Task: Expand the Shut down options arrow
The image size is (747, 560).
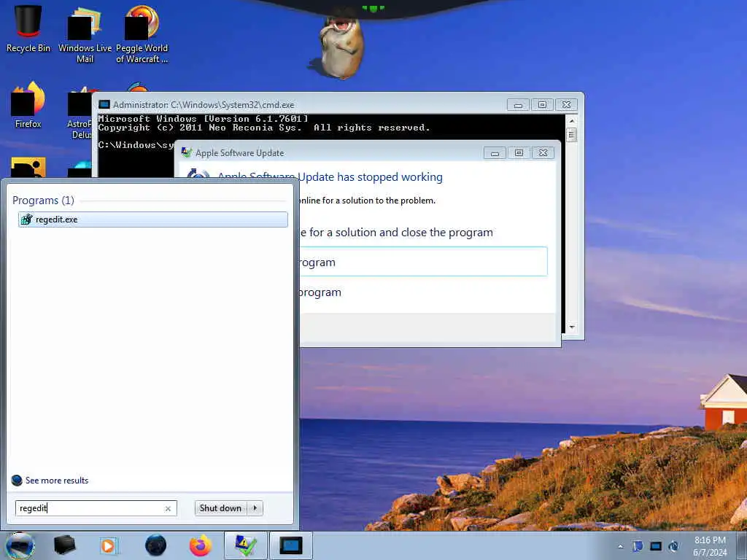Action: coord(255,508)
